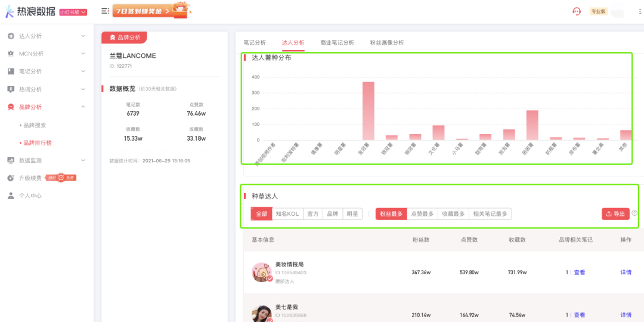
Task: Expand the 笔记分析 sidebar chevron
Action: pyautogui.click(x=83, y=72)
